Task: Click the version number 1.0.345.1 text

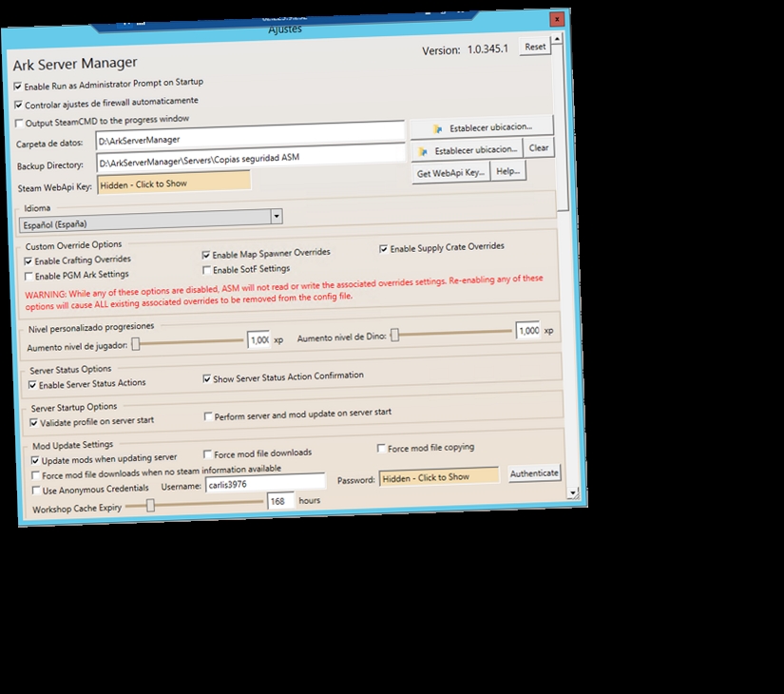Action: click(x=488, y=49)
